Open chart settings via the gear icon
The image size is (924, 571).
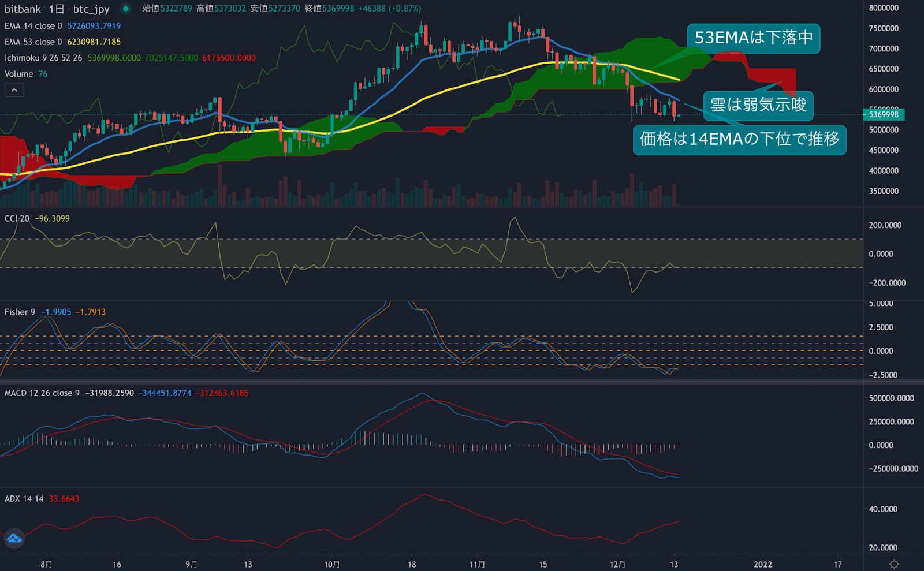(x=894, y=564)
